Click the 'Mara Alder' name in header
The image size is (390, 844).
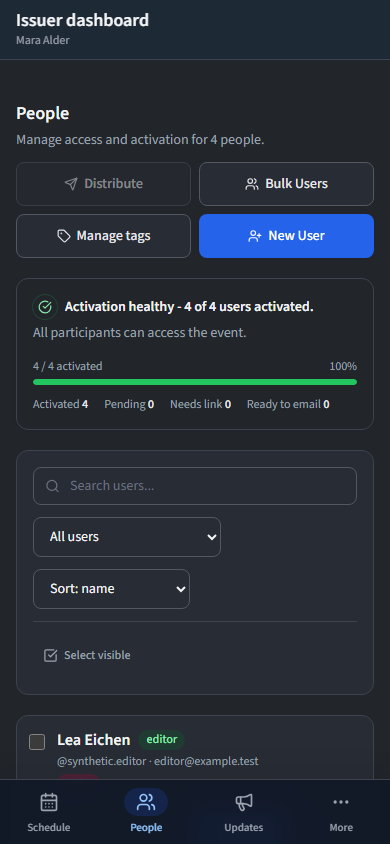tap(43, 40)
